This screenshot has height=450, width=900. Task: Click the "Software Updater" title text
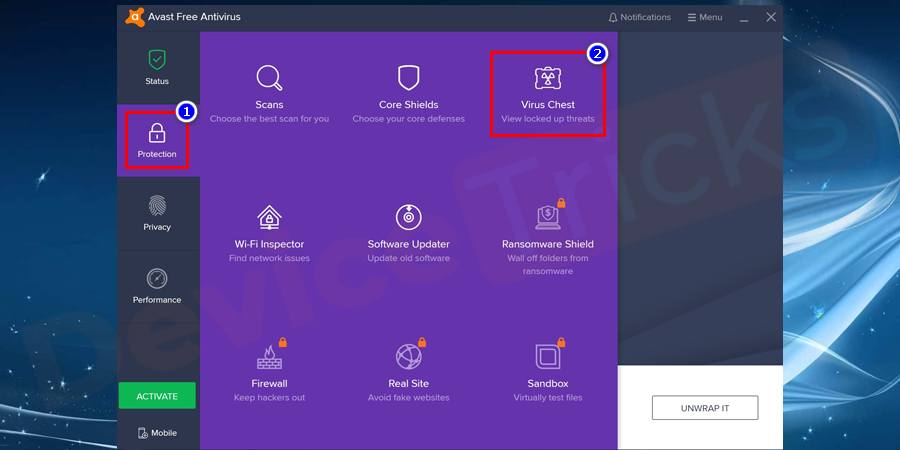pos(409,245)
